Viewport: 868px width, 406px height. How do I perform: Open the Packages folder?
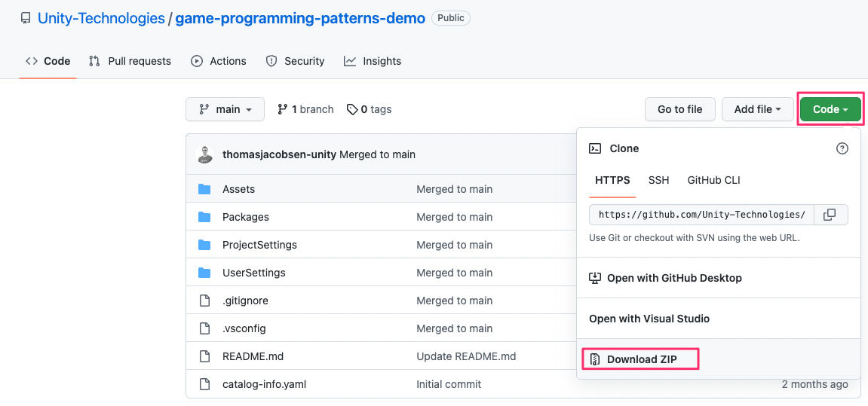click(x=246, y=217)
